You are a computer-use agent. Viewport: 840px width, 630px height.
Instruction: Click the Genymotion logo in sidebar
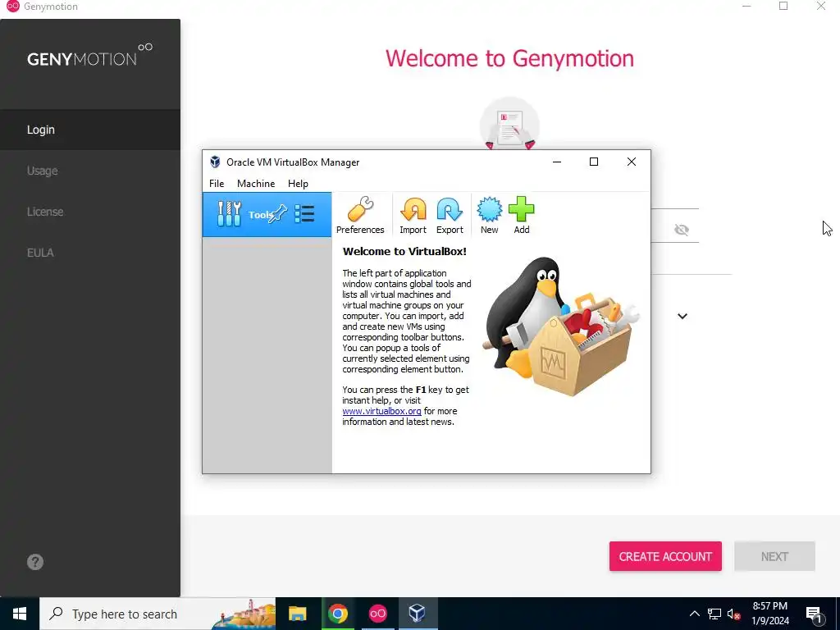click(90, 56)
